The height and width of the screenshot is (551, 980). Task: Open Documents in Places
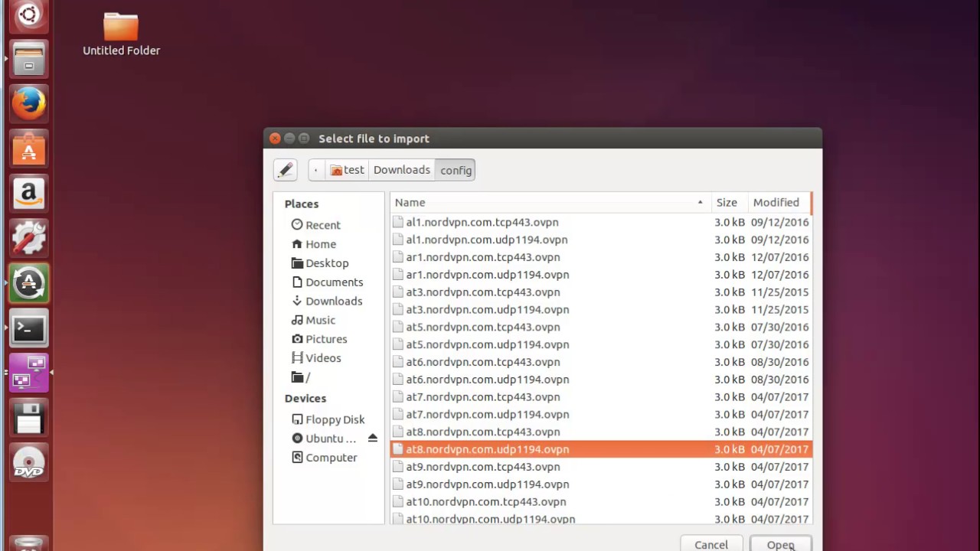tap(327, 282)
